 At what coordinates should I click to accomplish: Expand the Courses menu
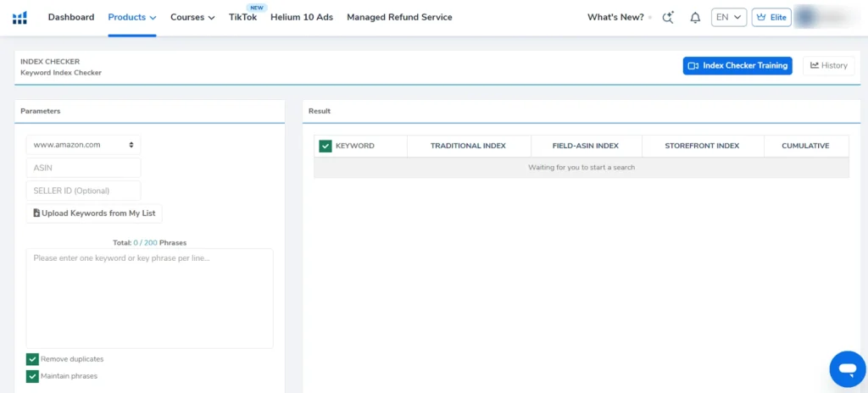pos(192,17)
